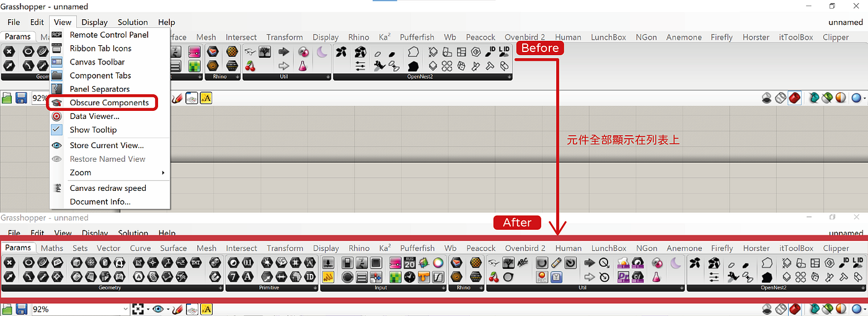Switch to Vector tab in After window
This screenshot has width=868, height=316.
[108, 248]
